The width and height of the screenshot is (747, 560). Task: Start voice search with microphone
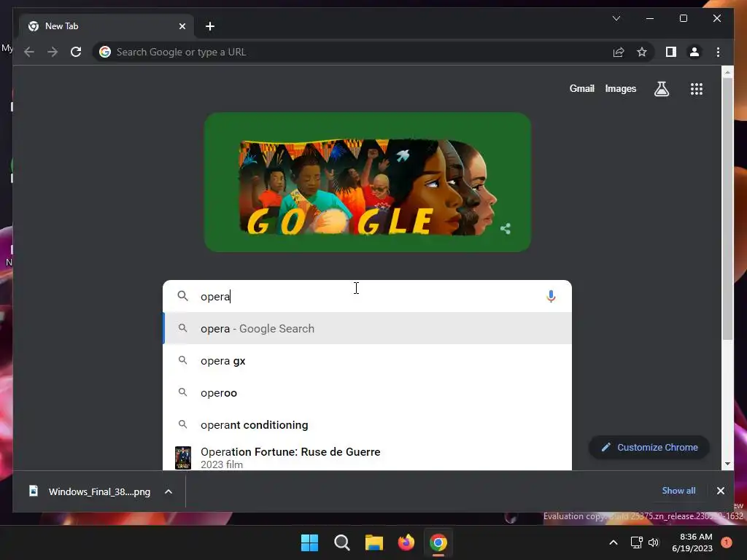(x=551, y=296)
